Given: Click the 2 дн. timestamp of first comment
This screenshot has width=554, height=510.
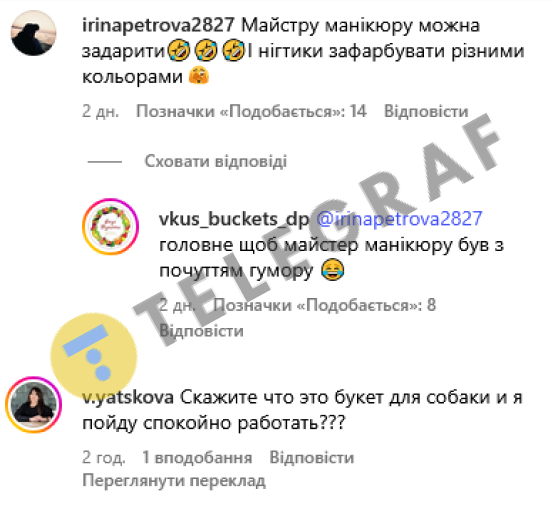Looking at the screenshot, I should tap(100, 111).
